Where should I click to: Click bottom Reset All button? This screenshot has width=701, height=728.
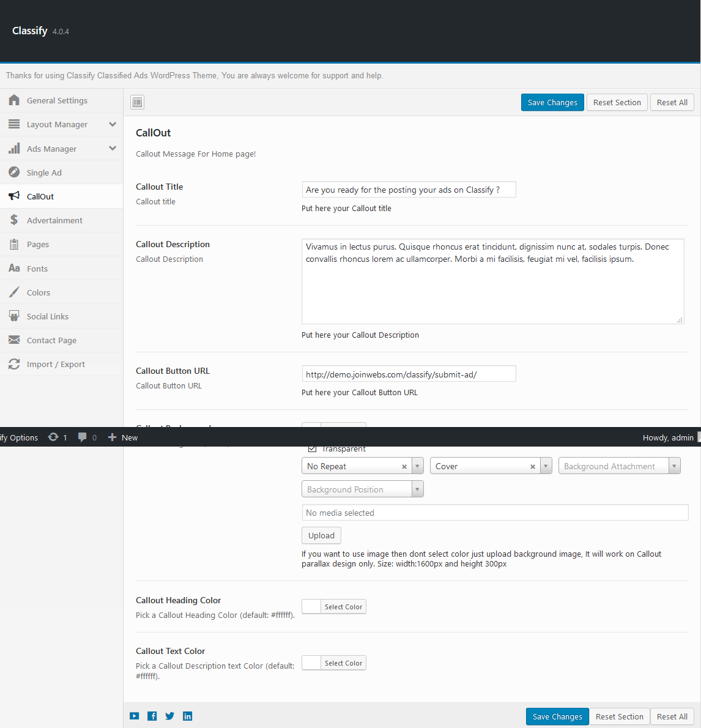pyautogui.click(x=672, y=716)
